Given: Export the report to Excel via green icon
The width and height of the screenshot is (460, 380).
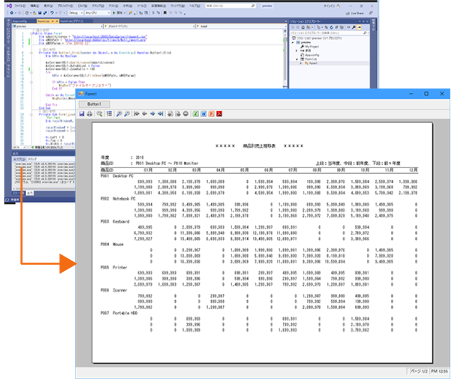Looking at the screenshot, I should click(x=195, y=114).
